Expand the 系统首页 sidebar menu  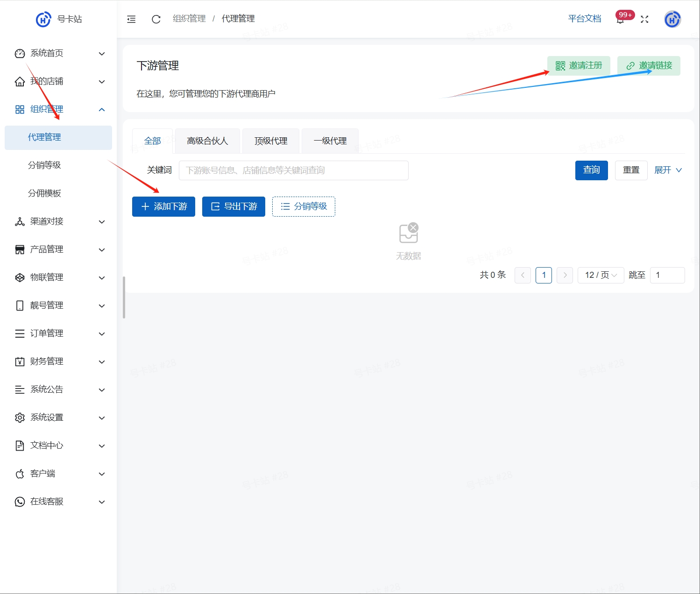[58, 53]
